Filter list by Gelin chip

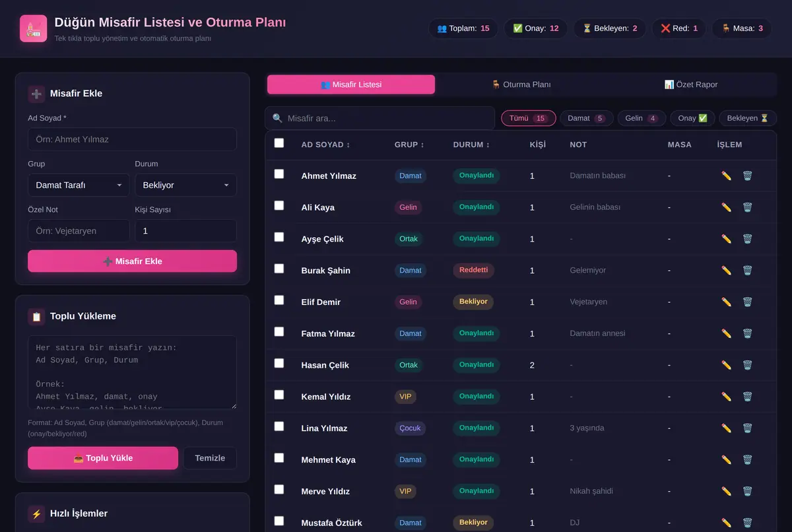pos(642,118)
